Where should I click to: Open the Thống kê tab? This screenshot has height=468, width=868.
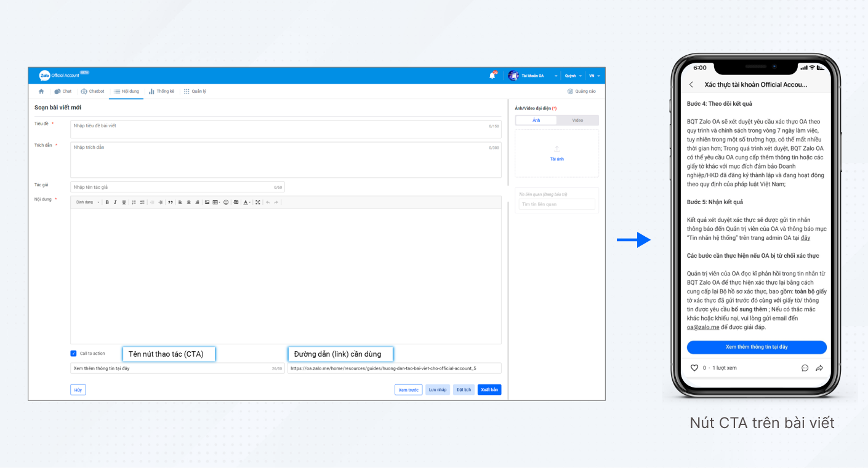tap(161, 92)
